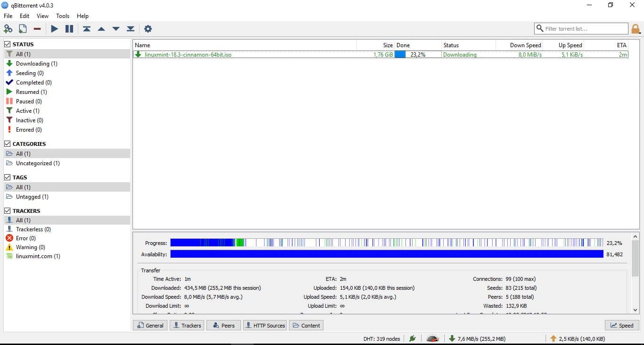Select the Downloading (1) filter

click(37, 63)
